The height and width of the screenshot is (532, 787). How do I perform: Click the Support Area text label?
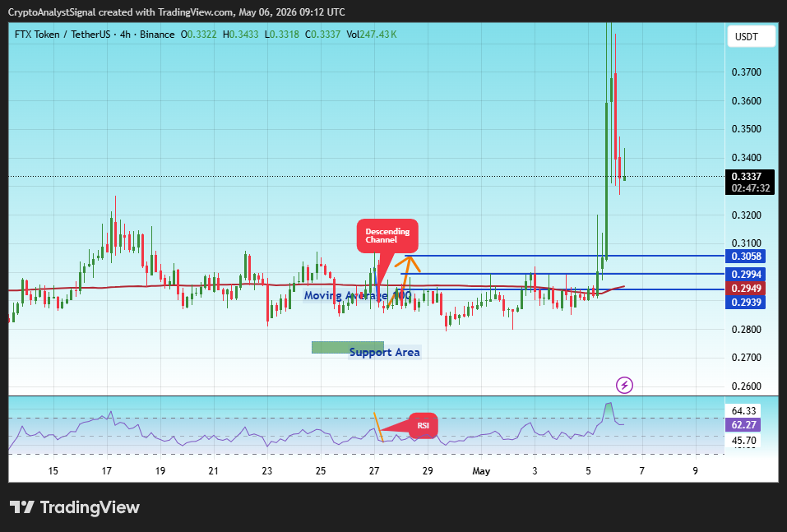pyautogui.click(x=385, y=352)
